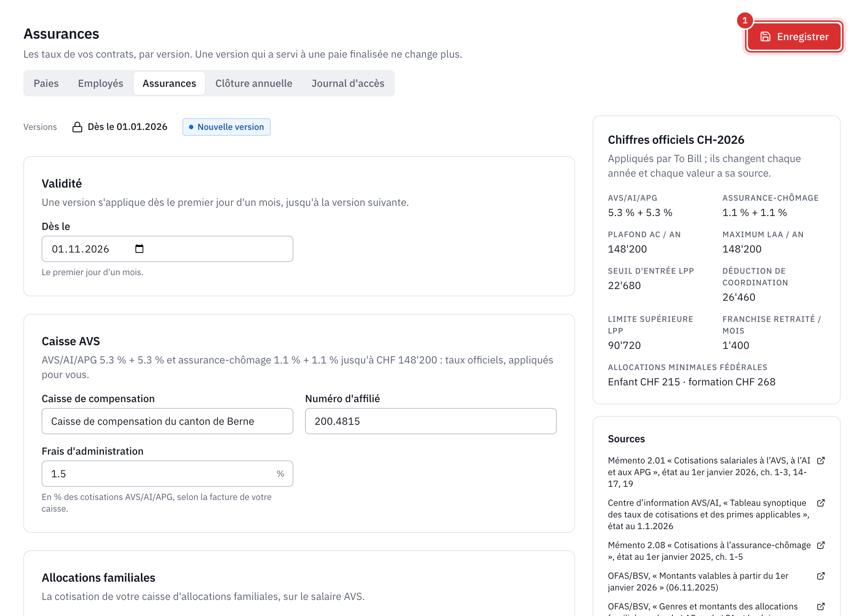Select the Assurances tab

(x=169, y=83)
